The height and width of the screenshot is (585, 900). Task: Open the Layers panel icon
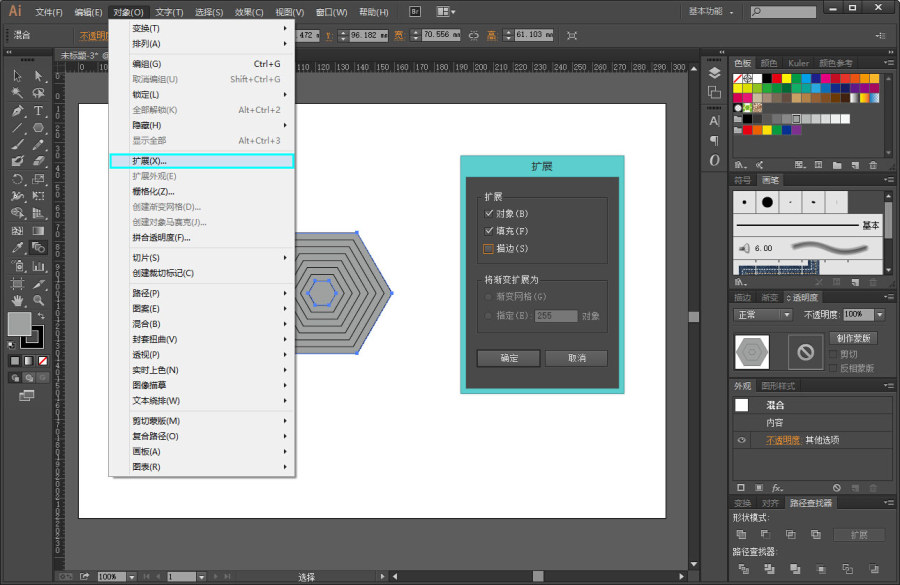click(714, 73)
